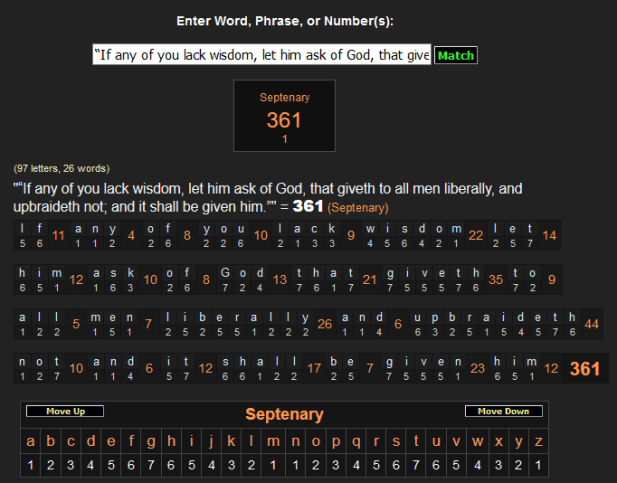
Task: Click the sum 44 beside 'upbraideth'
Action: point(592,324)
